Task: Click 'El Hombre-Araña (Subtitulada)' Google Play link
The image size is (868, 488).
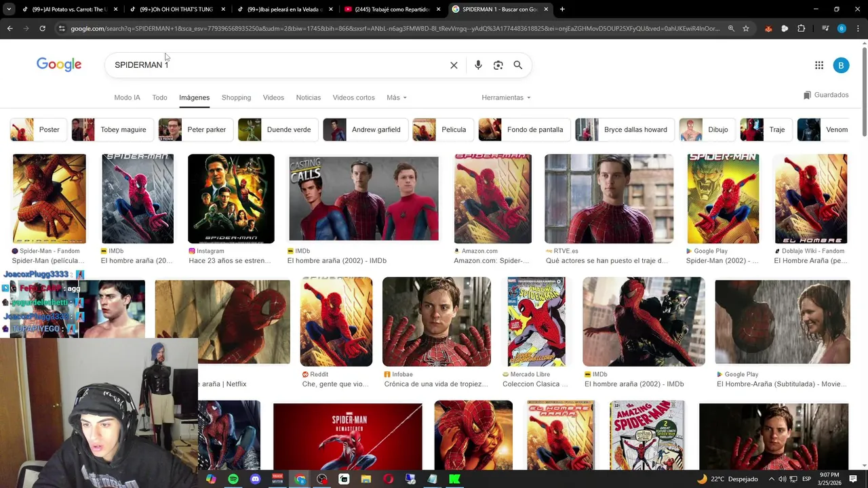Action: coord(782,384)
